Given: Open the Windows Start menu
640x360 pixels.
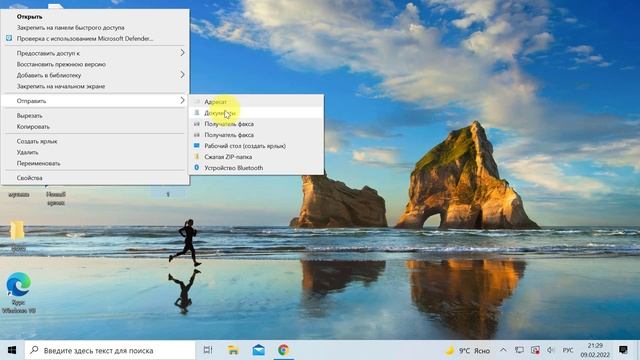Looking at the screenshot, I should 12,350.
